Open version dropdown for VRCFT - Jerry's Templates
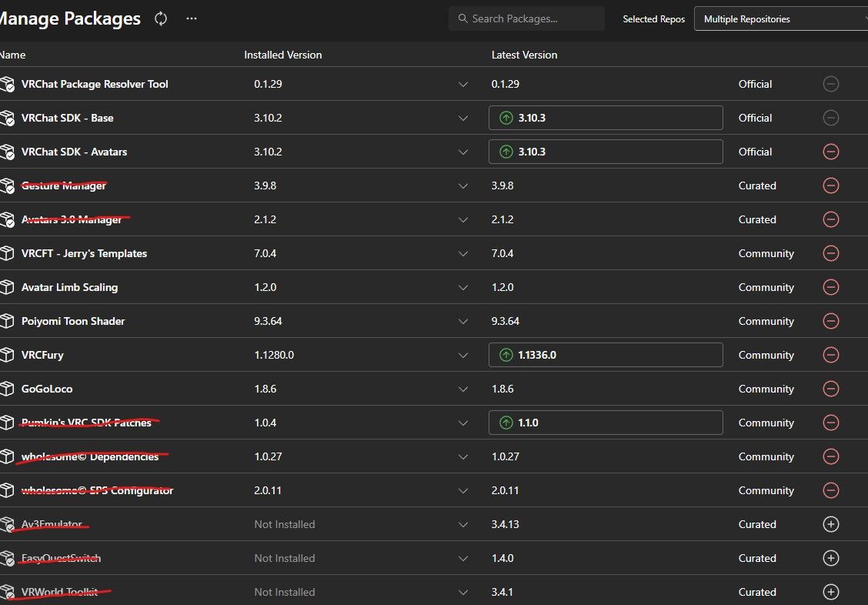 click(x=462, y=254)
